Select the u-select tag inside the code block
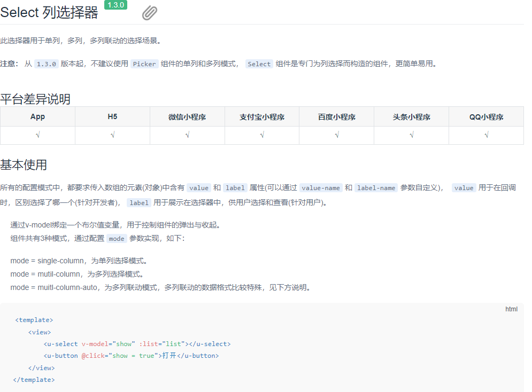This screenshot has width=532, height=392. (x=61, y=343)
